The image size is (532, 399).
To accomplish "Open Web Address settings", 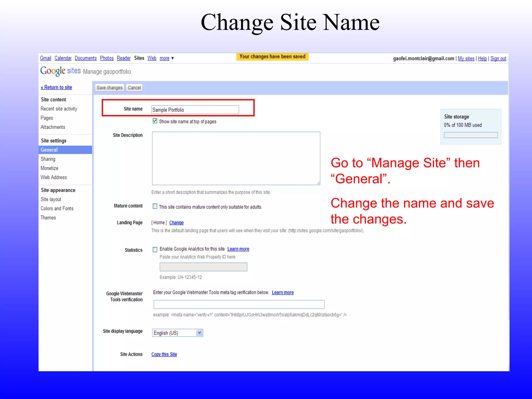I will click(54, 177).
